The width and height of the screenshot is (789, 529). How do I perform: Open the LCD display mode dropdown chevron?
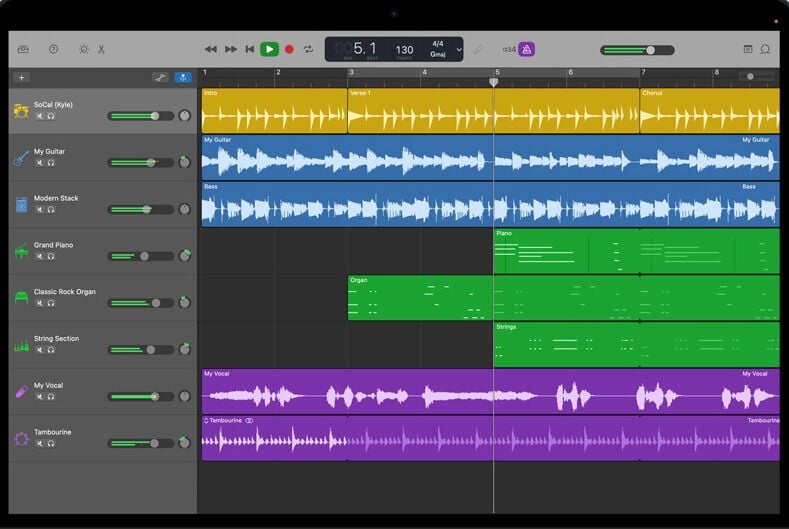coord(459,50)
